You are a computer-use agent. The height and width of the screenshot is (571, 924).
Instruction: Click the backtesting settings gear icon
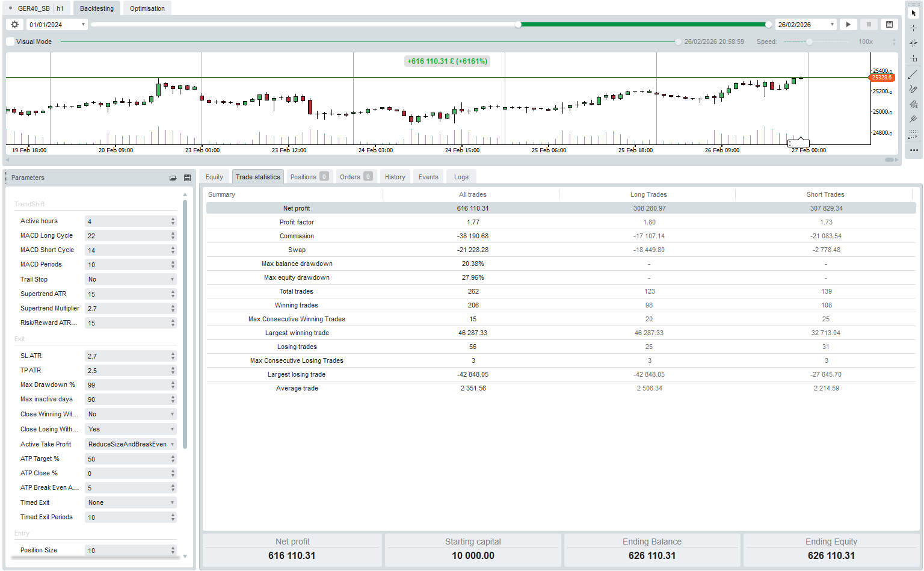pyautogui.click(x=15, y=25)
